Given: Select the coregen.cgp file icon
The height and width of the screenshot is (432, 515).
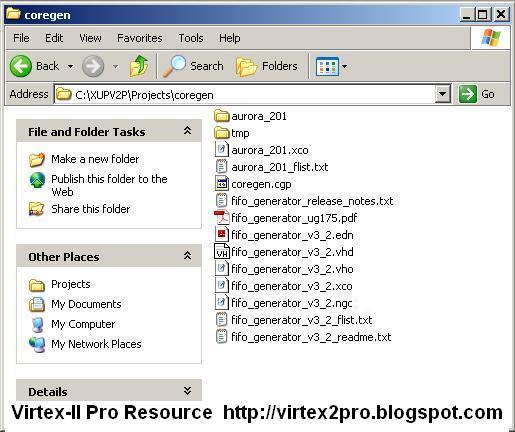Looking at the screenshot, I should tap(221, 184).
